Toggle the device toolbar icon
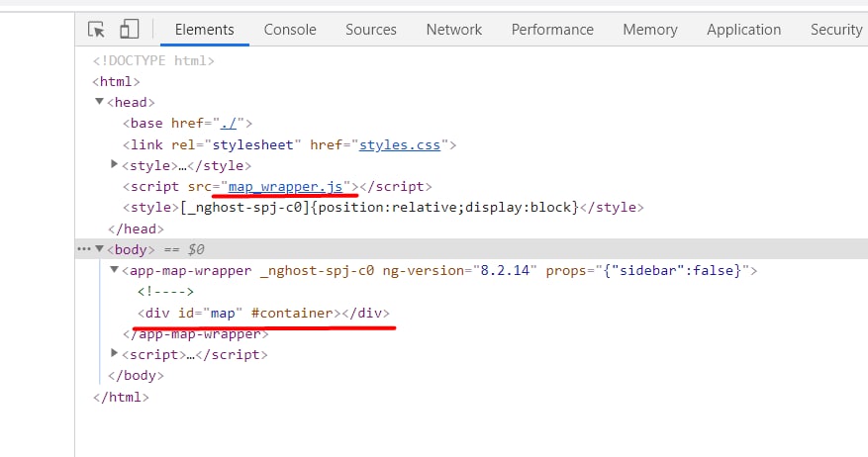868x457 pixels. (129, 30)
